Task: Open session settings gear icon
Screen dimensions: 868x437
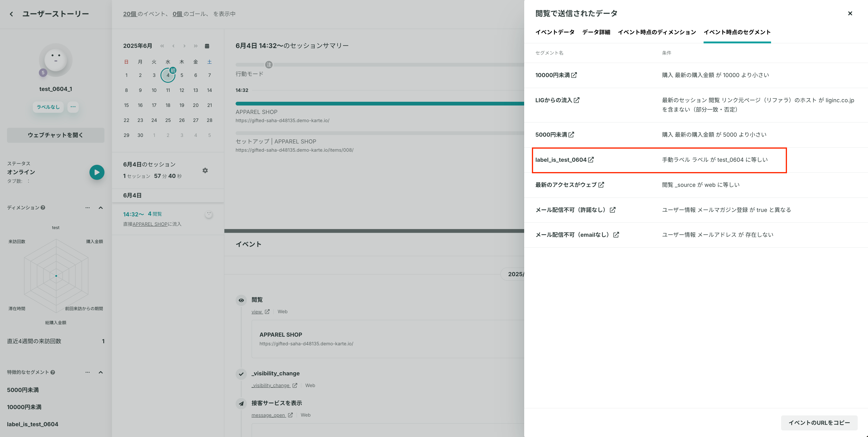Action: point(205,171)
